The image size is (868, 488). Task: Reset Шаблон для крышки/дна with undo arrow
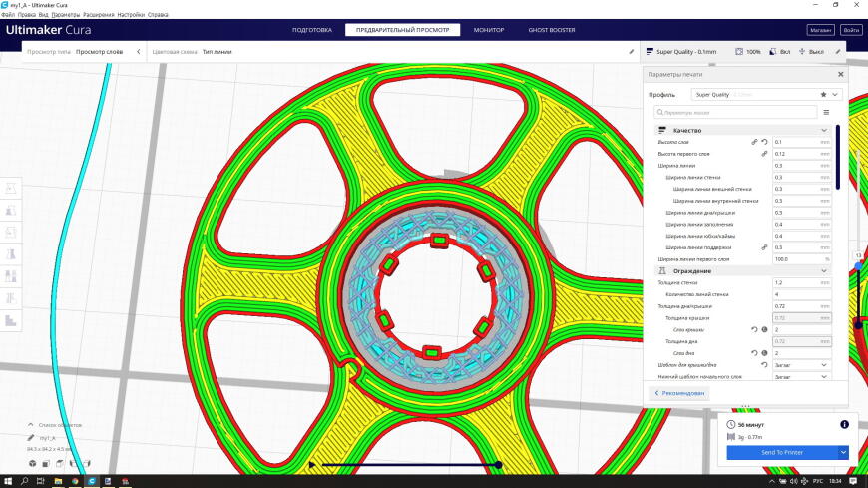(764, 365)
